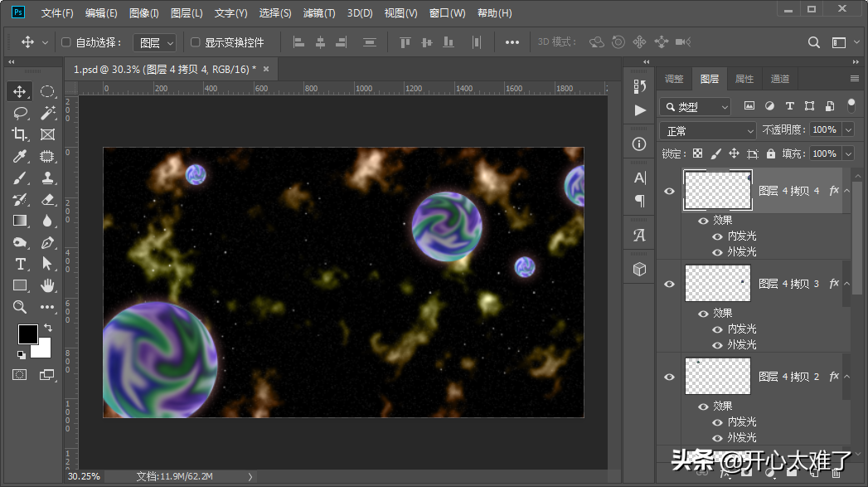
Task: Select the Zoom tool in toolbox
Action: click(x=20, y=307)
